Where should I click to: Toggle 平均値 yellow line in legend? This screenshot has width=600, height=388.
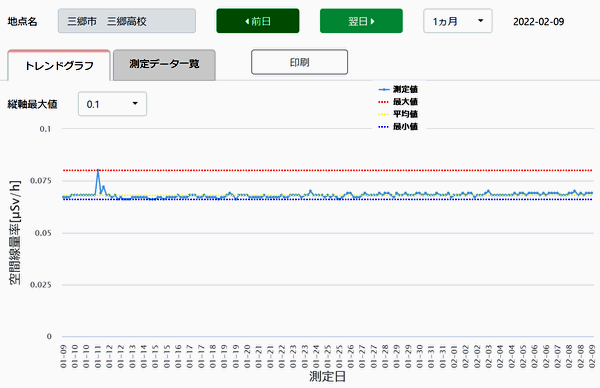point(405,114)
